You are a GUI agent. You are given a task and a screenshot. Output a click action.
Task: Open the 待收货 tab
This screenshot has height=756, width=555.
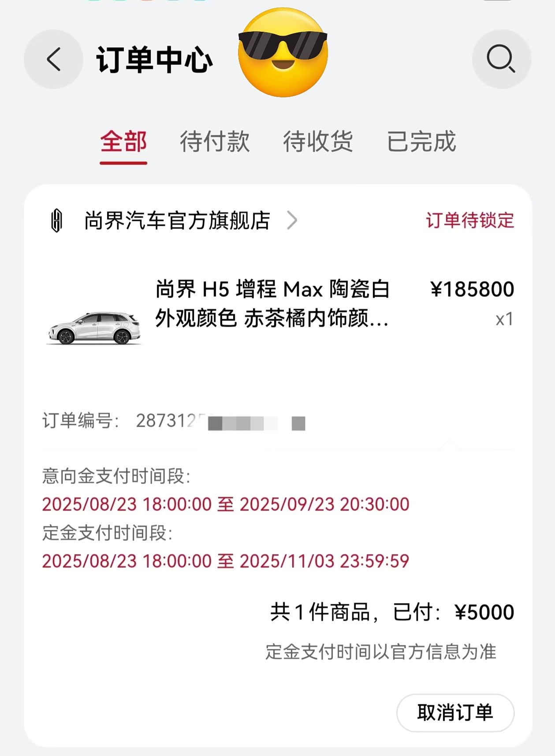click(318, 142)
